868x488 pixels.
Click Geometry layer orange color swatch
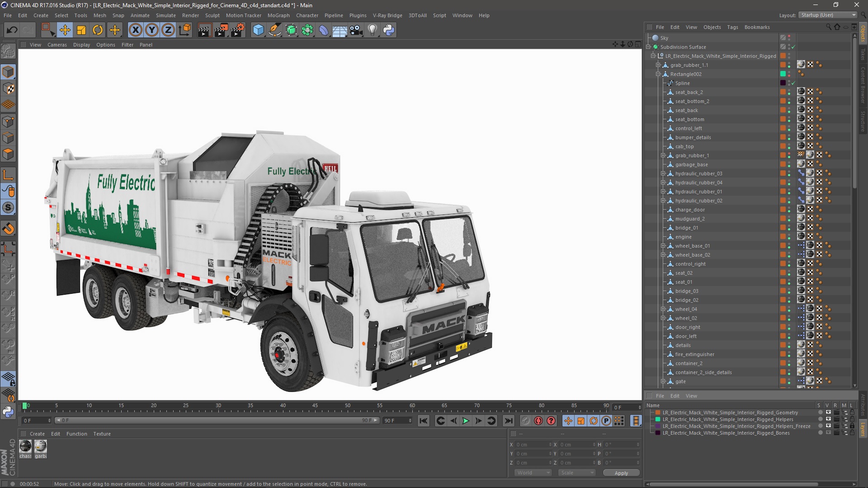(658, 413)
